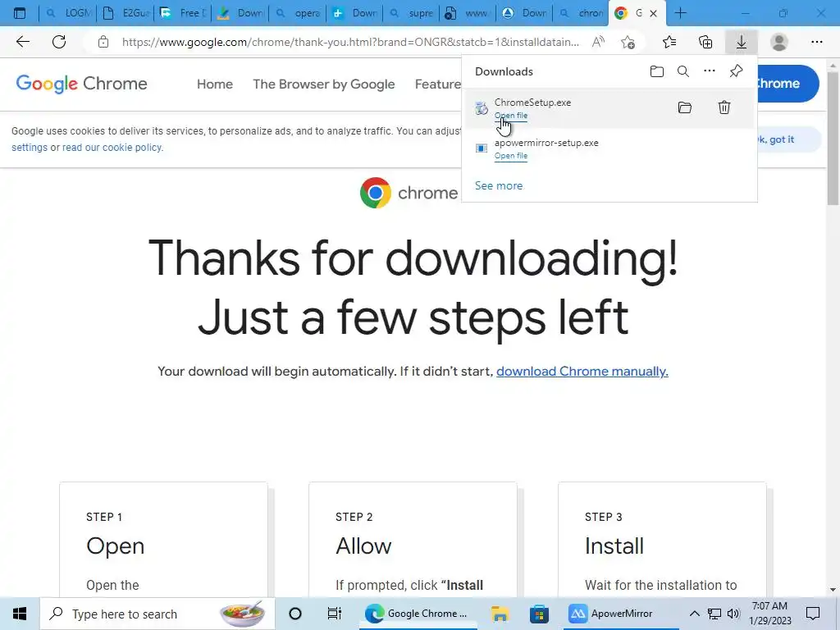Switch to the Free D tab
The width and height of the screenshot is (840, 630).
tap(183, 13)
